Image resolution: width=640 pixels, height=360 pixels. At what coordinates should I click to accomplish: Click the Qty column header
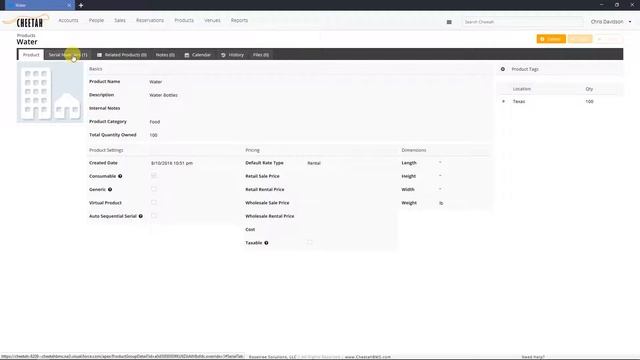pyautogui.click(x=589, y=89)
